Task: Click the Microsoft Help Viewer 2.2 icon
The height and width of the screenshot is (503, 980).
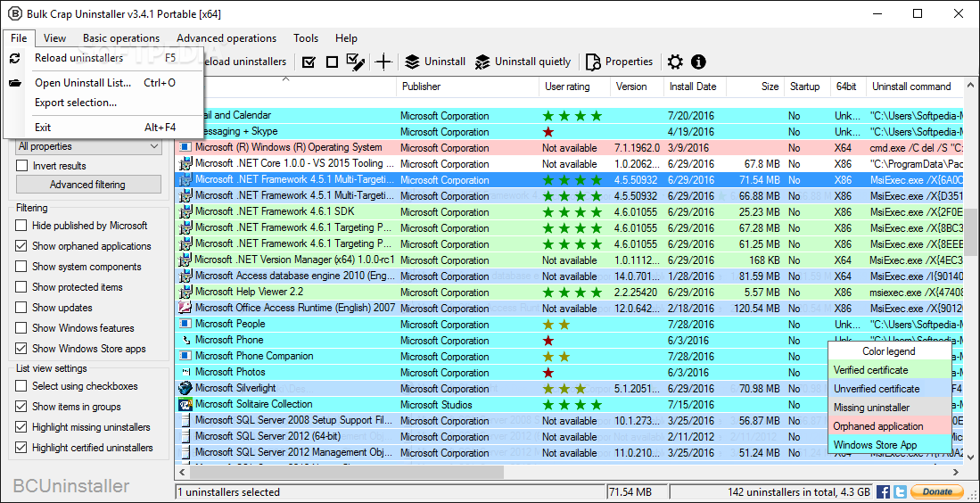Action: click(185, 292)
